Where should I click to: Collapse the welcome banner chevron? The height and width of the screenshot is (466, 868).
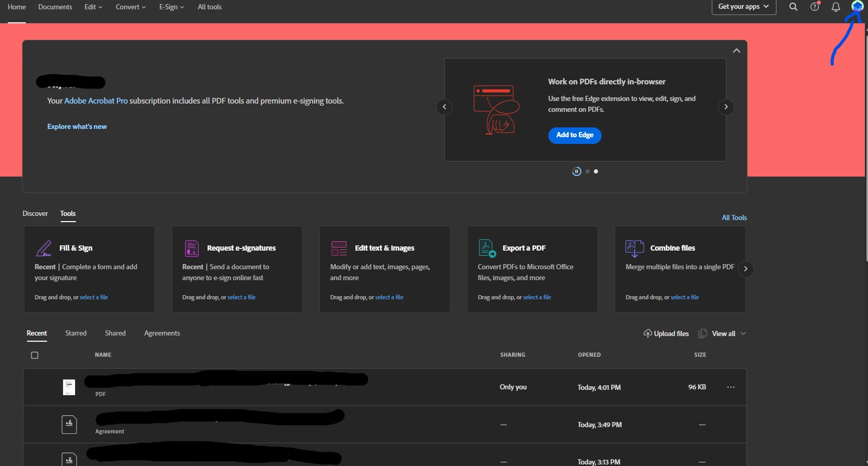(x=737, y=51)
